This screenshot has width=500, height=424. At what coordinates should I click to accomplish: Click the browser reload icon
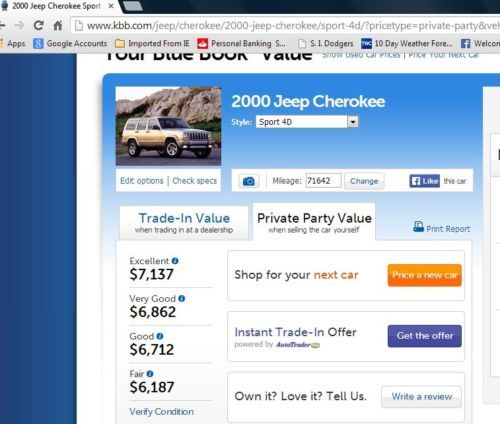point(39,26)
